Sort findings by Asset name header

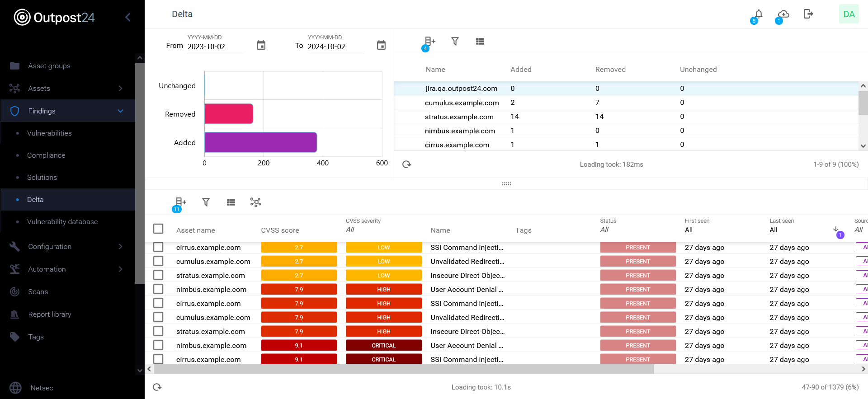pyautogui.click(x=195, y=230)
